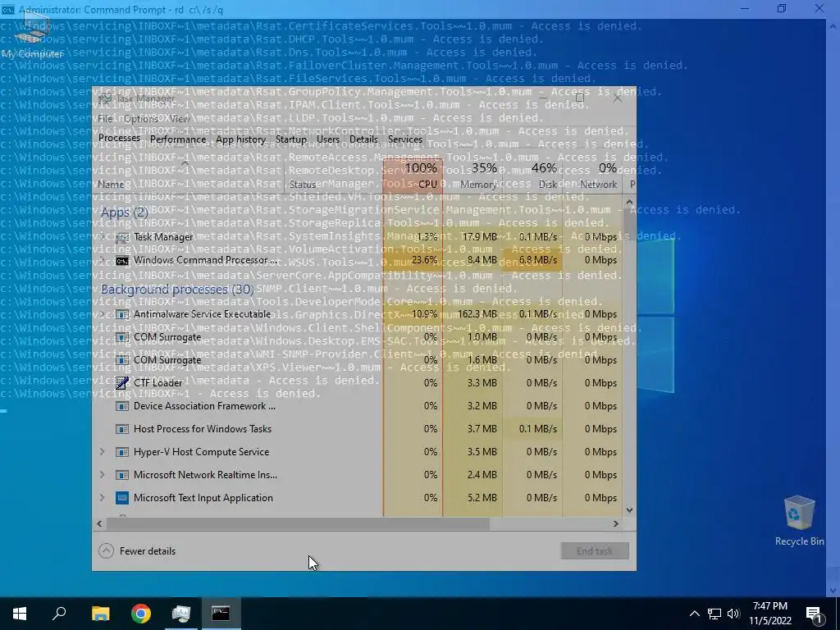Screen dimensions: 840x630
Task: Click the horizontal scrollbar thumb
Action: 298,524
